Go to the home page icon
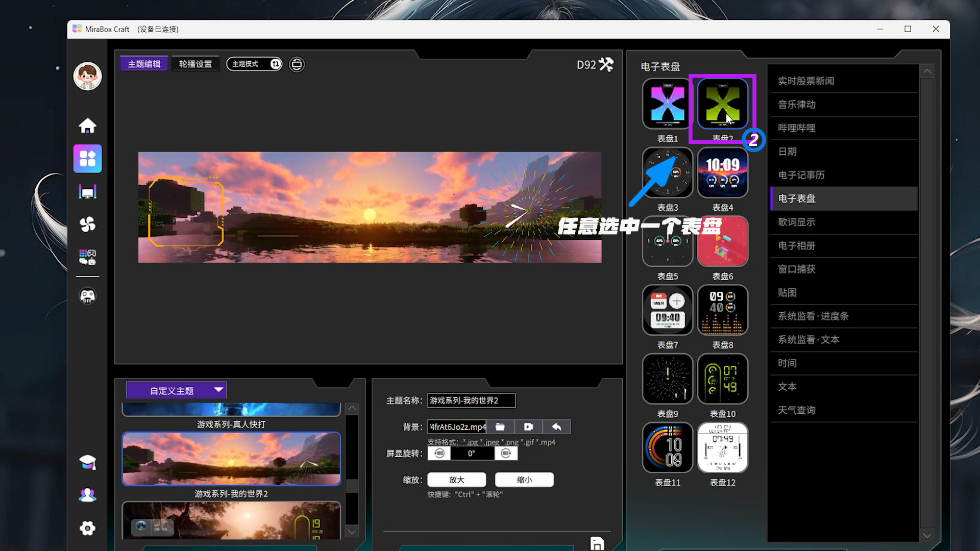980x551 pixels. [87, 126]
